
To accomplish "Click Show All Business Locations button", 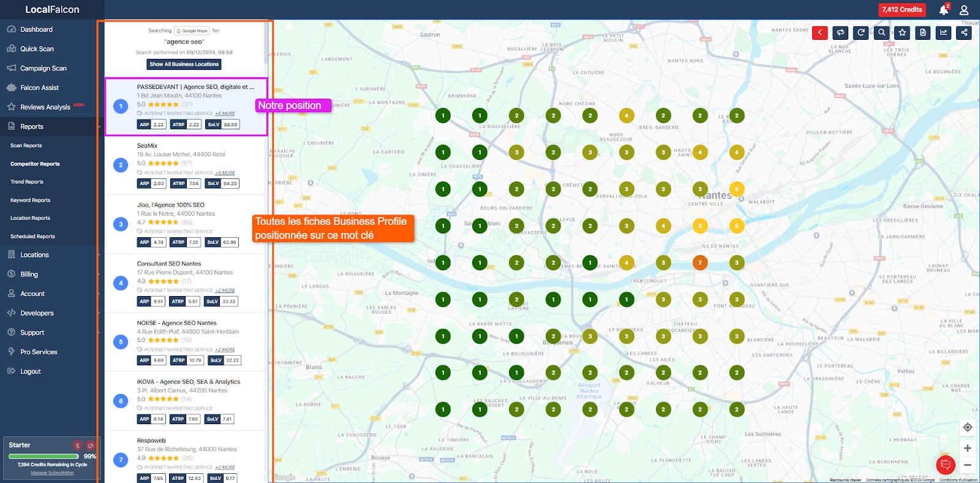I will point(184,64).
